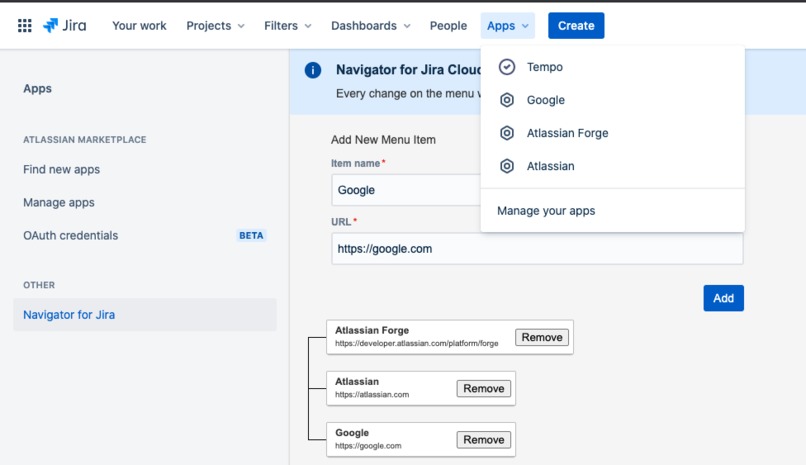
Task: Click the Atlassian Forge menu icon
Action: tap(507, 133)
